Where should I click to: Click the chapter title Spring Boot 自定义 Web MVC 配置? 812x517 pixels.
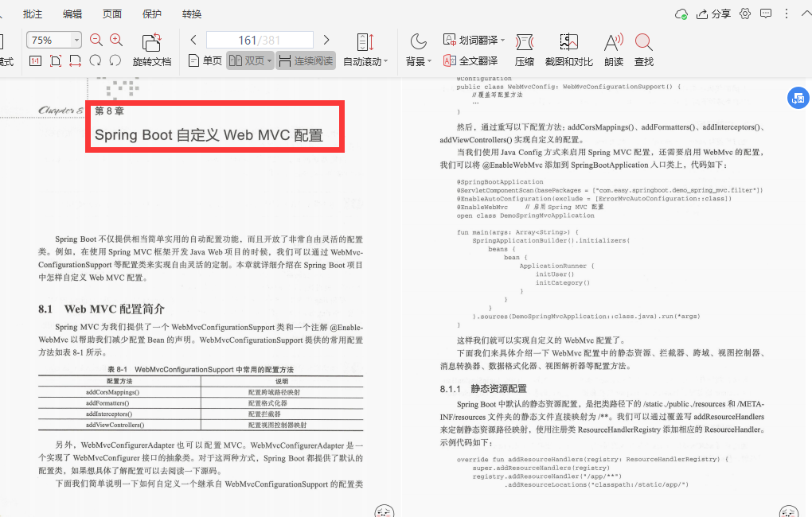pyautogui.click(x=209, y=135)
